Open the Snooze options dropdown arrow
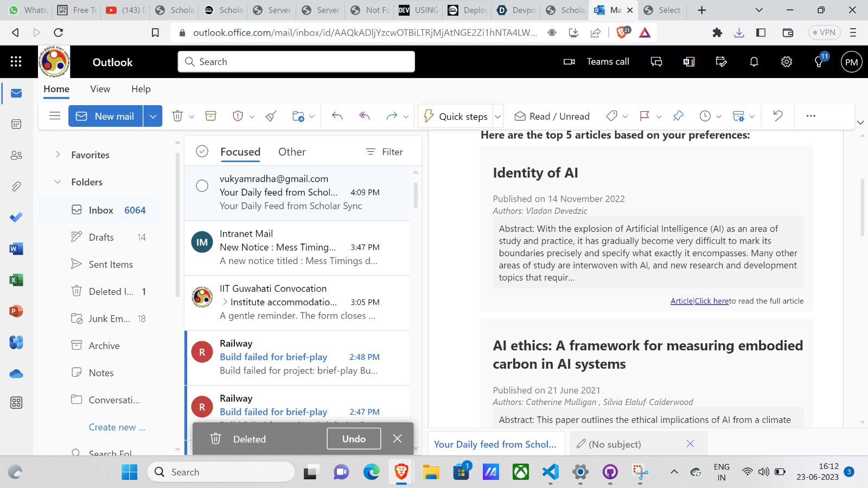868x488 pixels. pos(719,117)
